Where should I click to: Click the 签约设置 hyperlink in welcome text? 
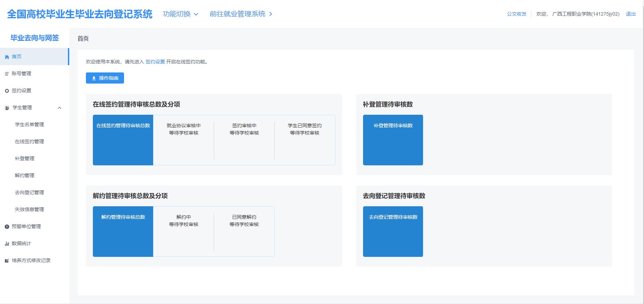point(155,62)
